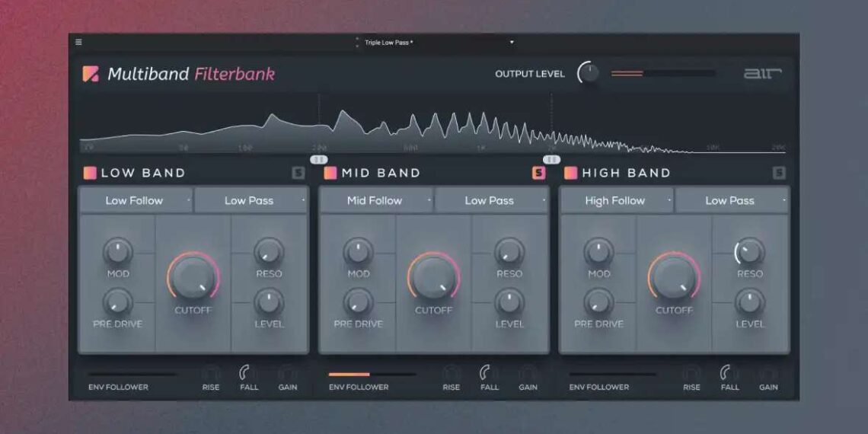Click the output level meter bar
The image size is (868, 434).
pos(663,73)
